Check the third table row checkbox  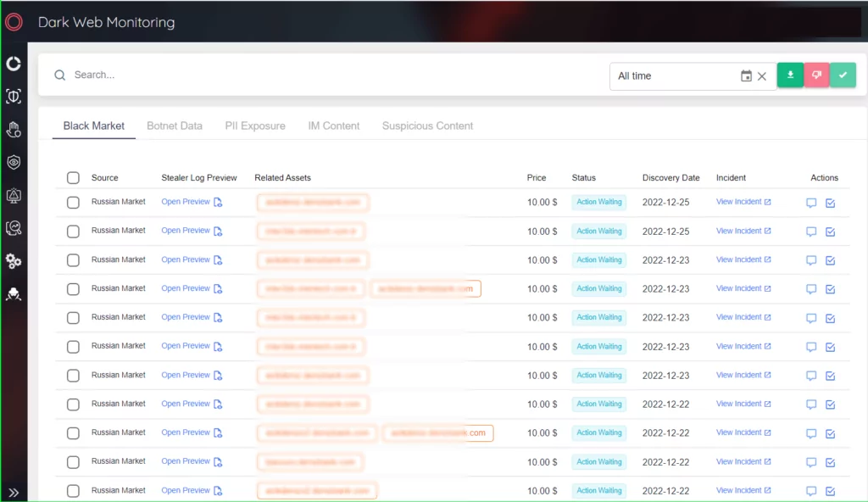coord(73,259)
